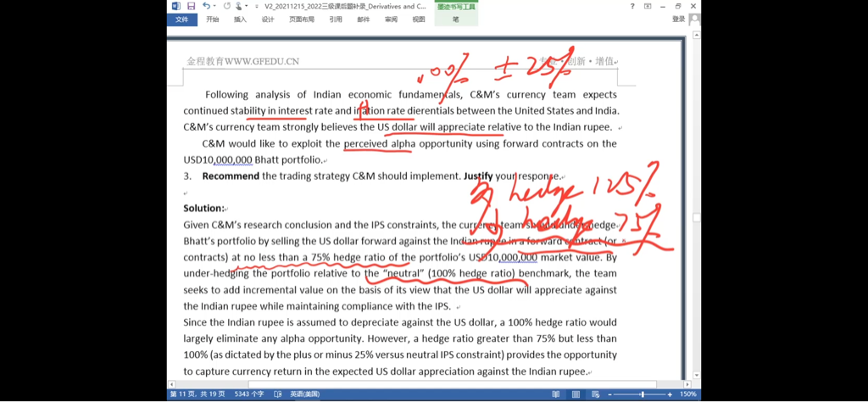Click the word 'Following' at paragraph start
This screenshot has height=402, width=868.
226,94
